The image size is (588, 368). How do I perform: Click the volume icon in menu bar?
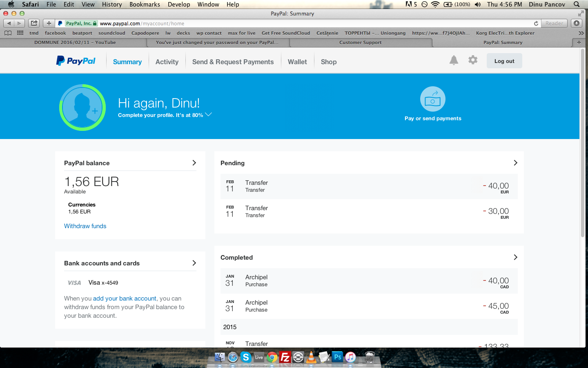point(478,4)
